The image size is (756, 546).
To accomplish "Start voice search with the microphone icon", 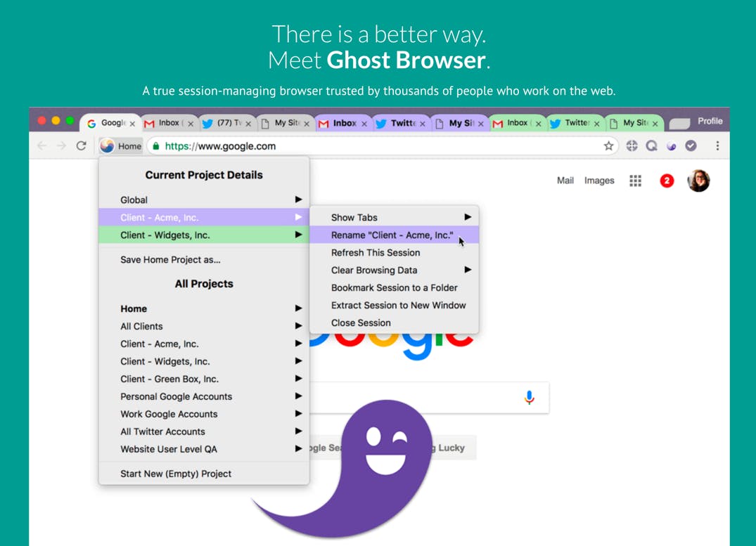I will coord(529,398).
